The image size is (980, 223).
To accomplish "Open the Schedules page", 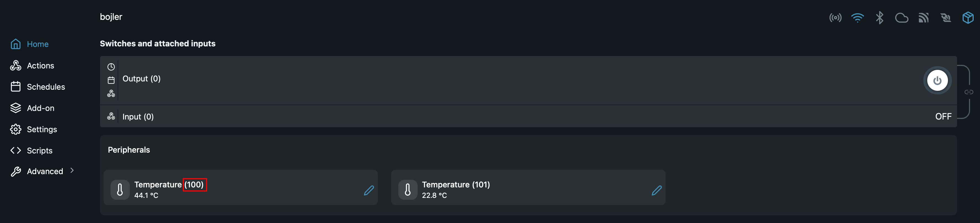I will point(46,87).
